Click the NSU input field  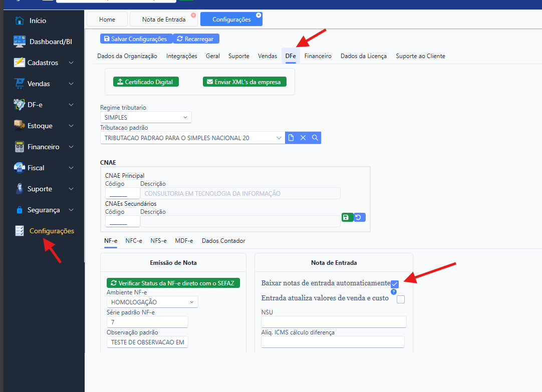pyautogui.click(x=334, y=322)
